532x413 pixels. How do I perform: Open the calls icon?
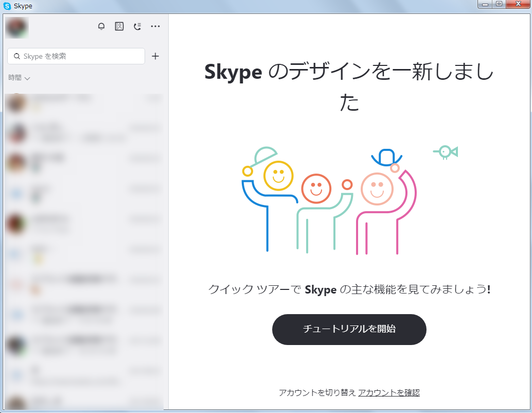click(x=137, y=26)
